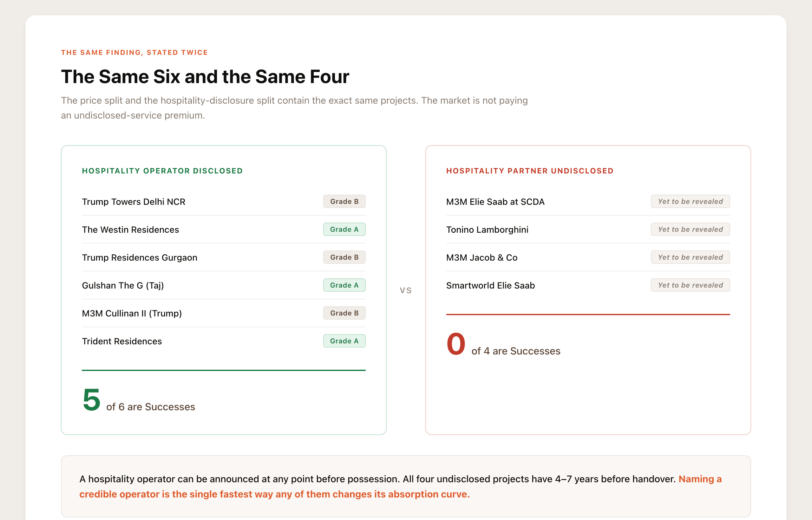Image resolution: width=812 pixels, height=520 pixels.
Task: Select "The Westin Residences" project name
Action: (130, 230)
